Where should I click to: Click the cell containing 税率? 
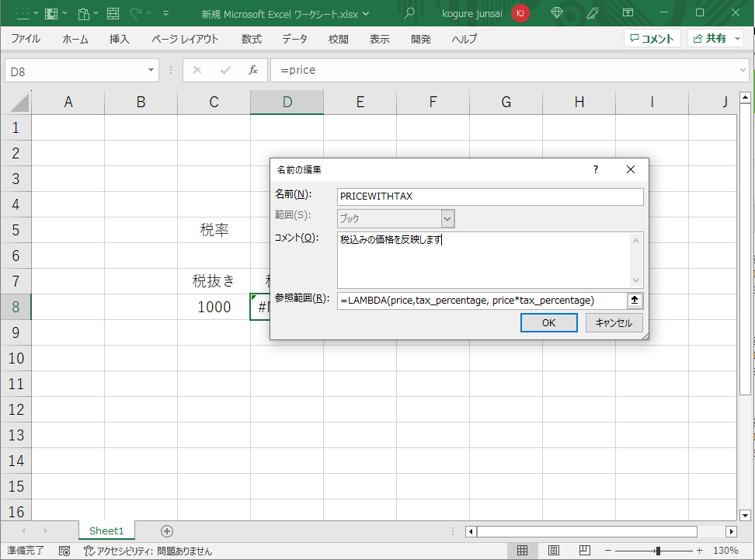click(x=214, y=230)
